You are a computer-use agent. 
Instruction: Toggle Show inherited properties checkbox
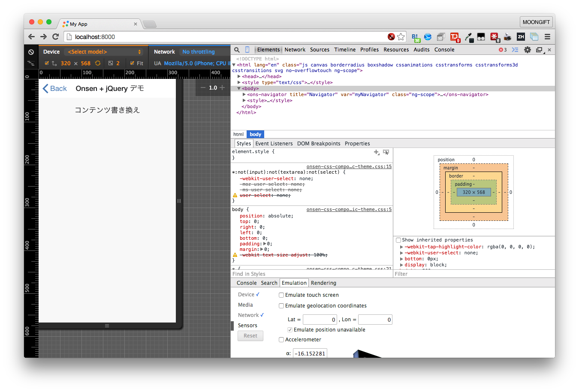[x=398, y=240]
